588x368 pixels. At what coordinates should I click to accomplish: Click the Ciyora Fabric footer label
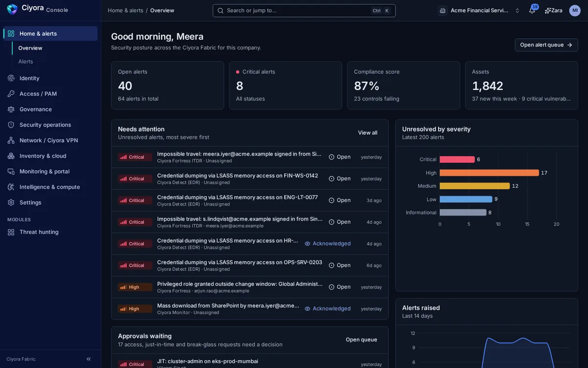tap(21, 359)
